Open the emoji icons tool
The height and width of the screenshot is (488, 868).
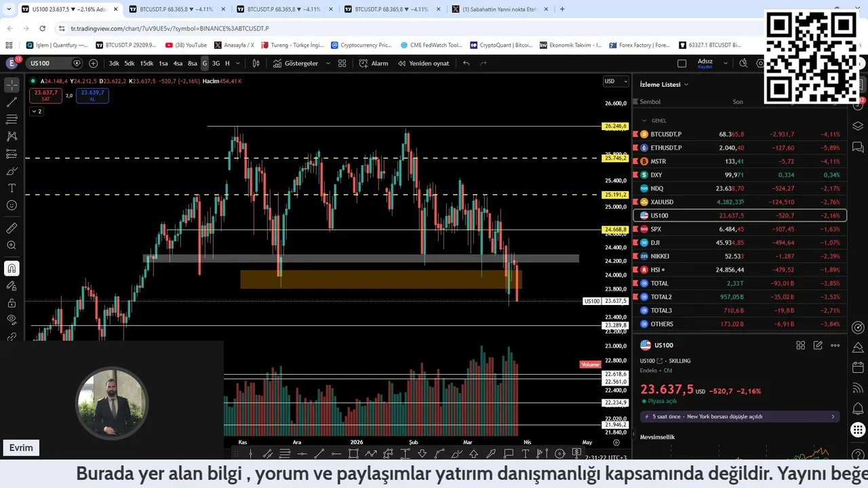coord(12,205)
